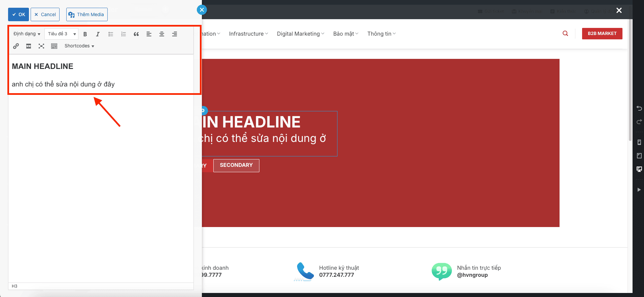Screen dimensions: 644x297
Task: Click the Thêm Media button
Action: 87,14
